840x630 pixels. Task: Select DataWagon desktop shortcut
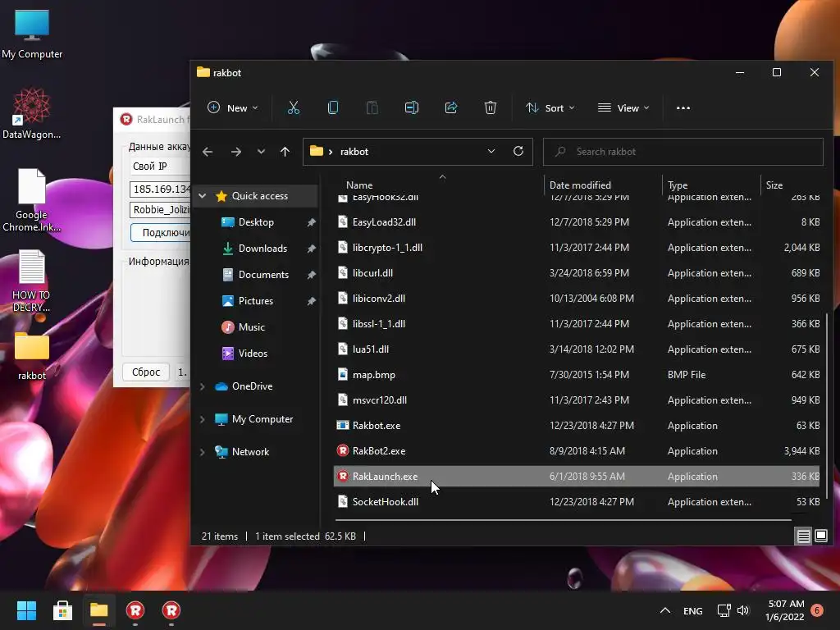click(32, 113)
